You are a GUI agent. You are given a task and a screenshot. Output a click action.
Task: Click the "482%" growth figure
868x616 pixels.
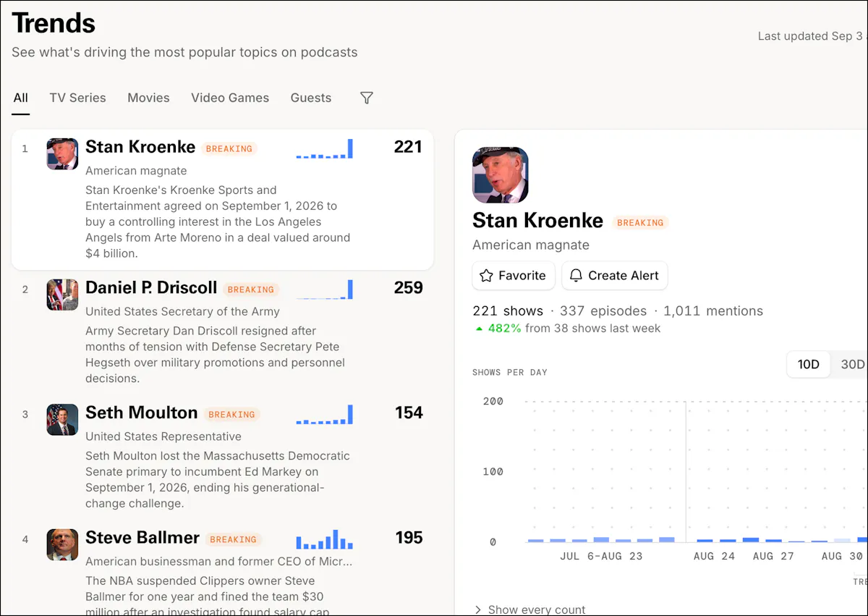(505, 329)
